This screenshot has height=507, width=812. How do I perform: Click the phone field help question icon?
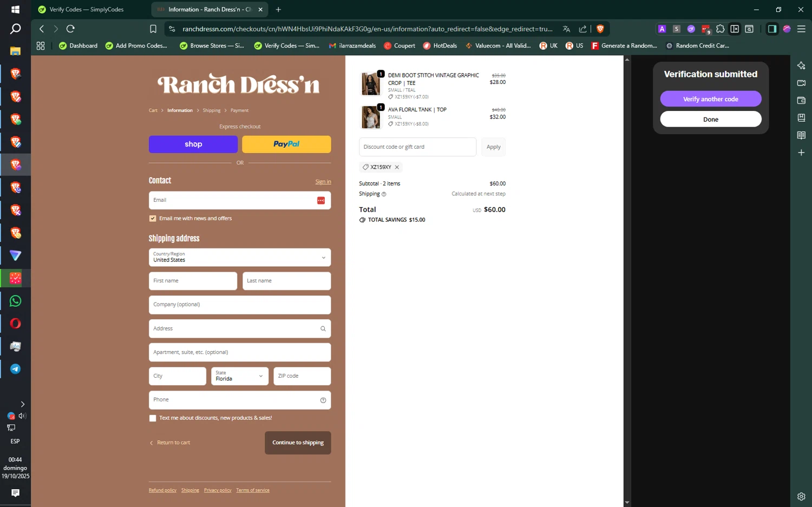pos(323,400)
